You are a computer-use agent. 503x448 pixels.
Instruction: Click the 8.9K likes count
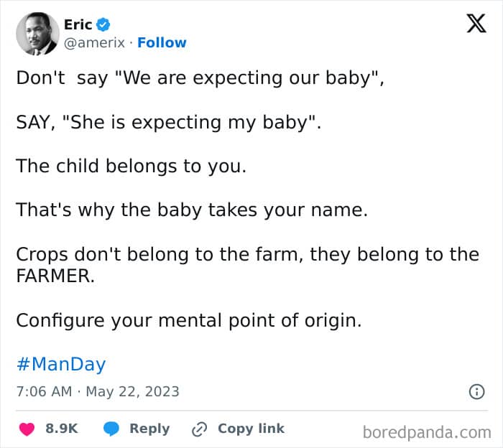coord(62,429)
